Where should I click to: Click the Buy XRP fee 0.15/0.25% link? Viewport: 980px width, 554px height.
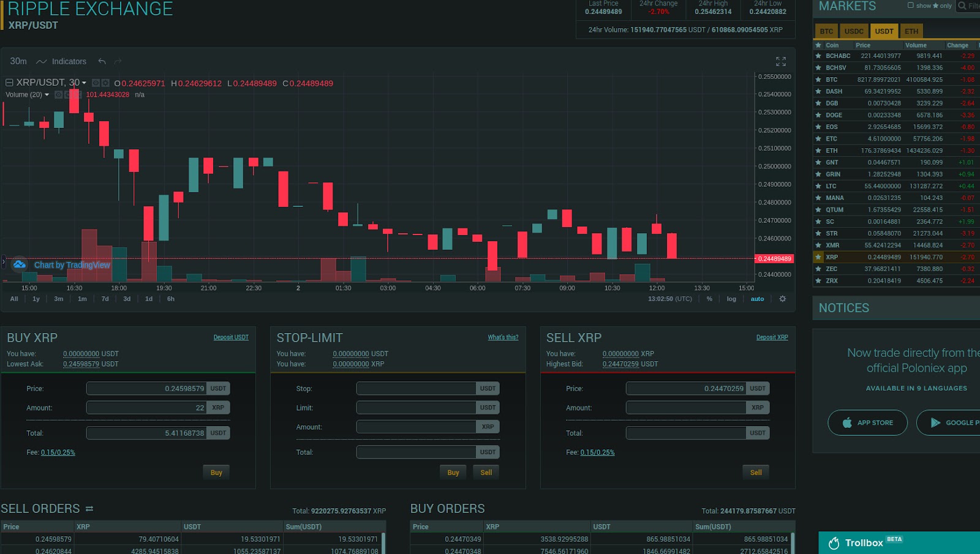[58, 452]
